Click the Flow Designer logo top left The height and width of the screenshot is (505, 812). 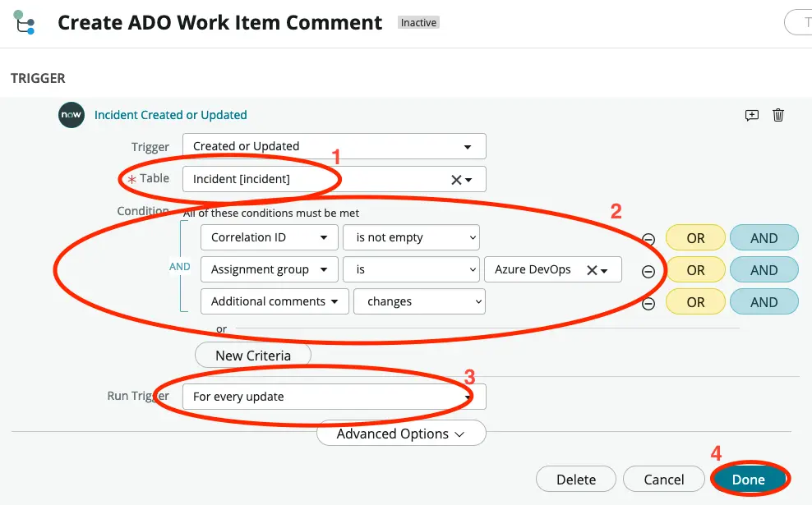click(x=25, y=22)
